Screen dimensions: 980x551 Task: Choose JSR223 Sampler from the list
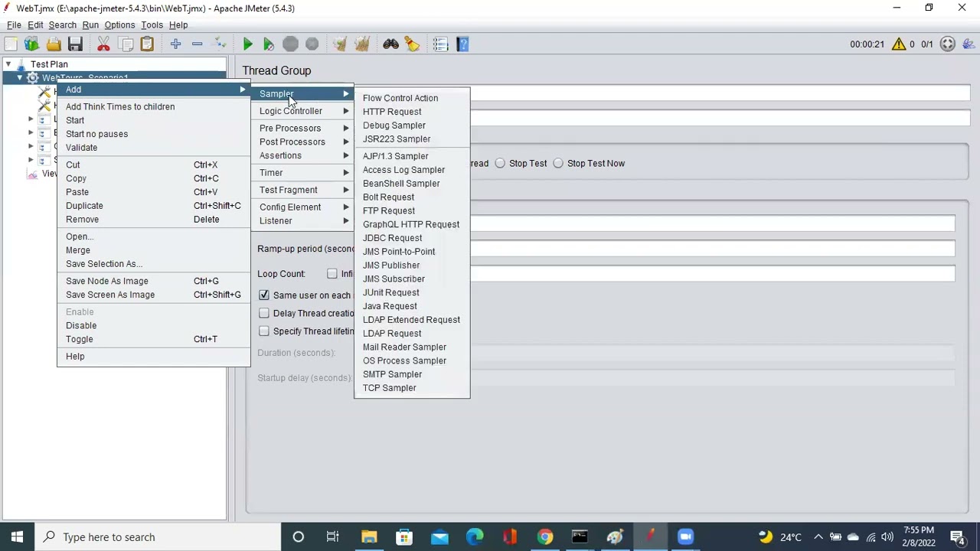[412, 139]
